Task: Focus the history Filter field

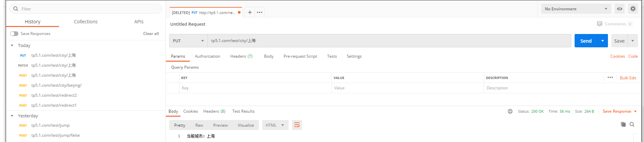Action: (86, 9)
